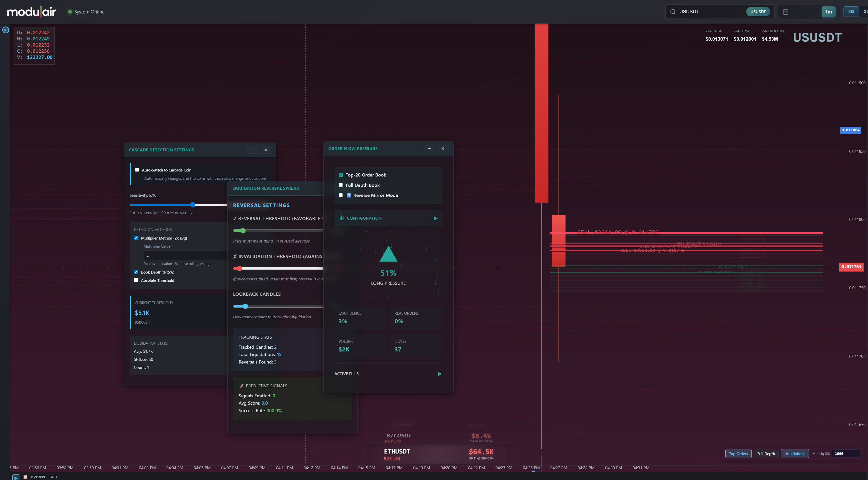Screen dimensions: 868x480
Task: Click the BTCUSDT buy liquidation card
Action: coord(438,437)
